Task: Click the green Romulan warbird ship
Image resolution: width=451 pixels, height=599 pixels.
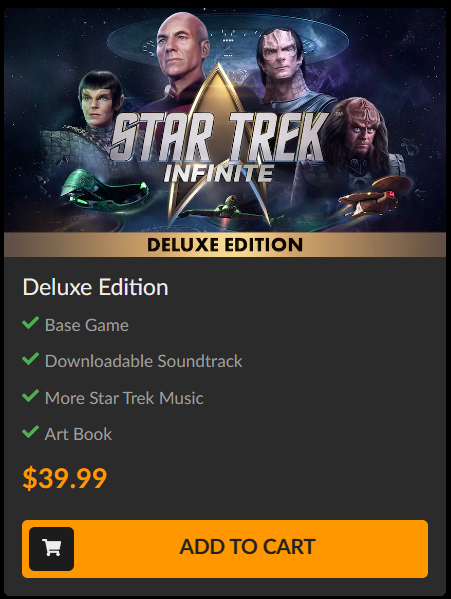Action: click(105, 188)
